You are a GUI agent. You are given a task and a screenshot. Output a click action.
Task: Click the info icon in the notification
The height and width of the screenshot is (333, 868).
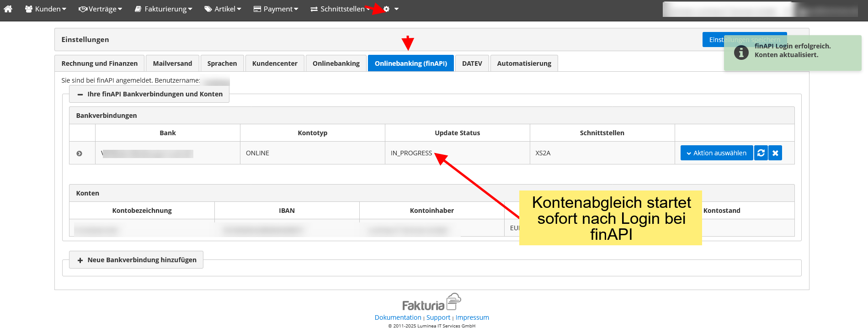coord(741,53)
